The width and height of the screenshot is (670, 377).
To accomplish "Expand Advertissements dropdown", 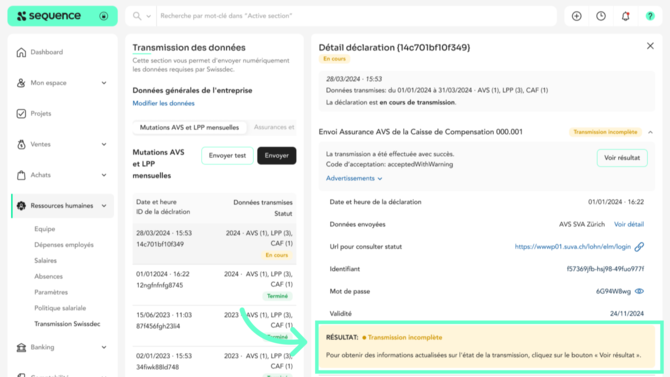I will 354,178.
